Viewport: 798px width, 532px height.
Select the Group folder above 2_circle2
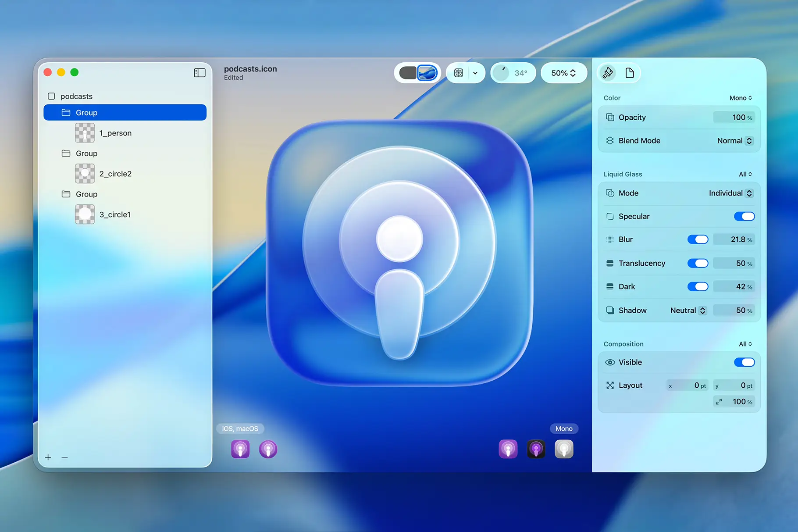[125, 153]
